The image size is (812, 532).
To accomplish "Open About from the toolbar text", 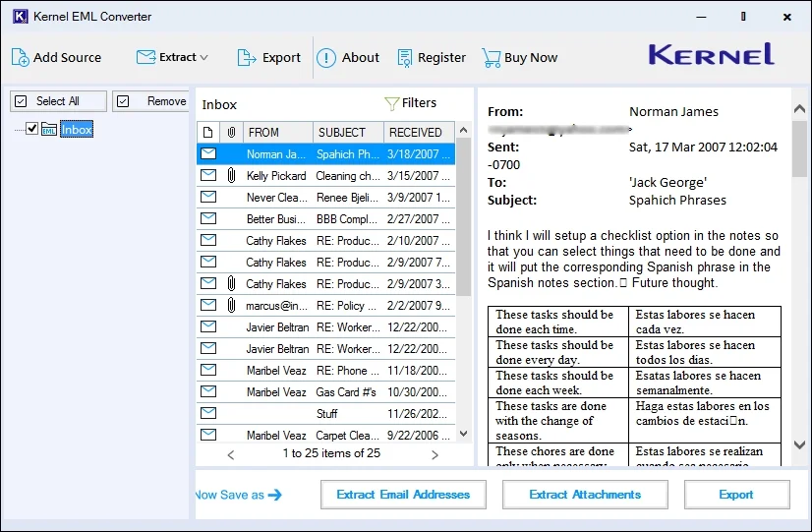I will coord(361,57).
